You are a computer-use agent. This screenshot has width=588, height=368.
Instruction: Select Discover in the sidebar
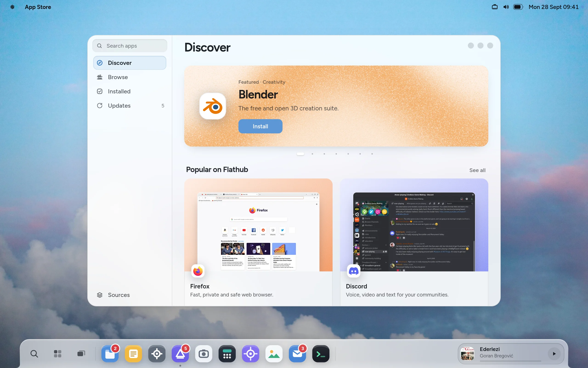[x=130, y=63]
